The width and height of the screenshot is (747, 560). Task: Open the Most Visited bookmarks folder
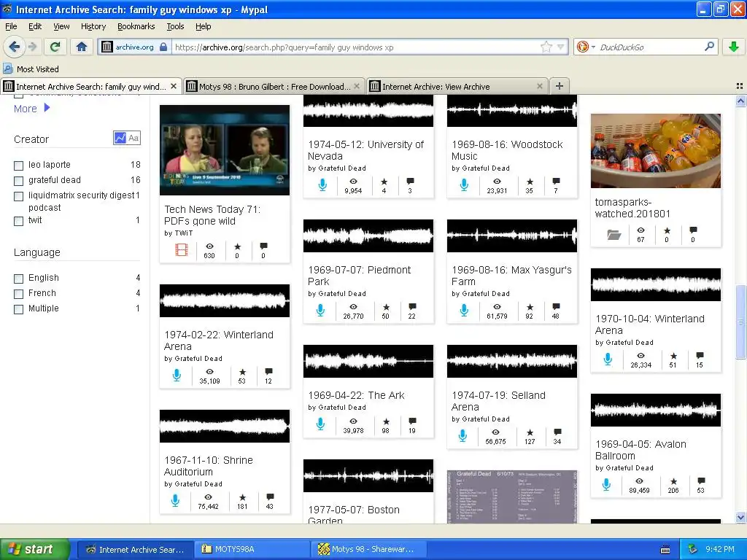coord(31,69)
